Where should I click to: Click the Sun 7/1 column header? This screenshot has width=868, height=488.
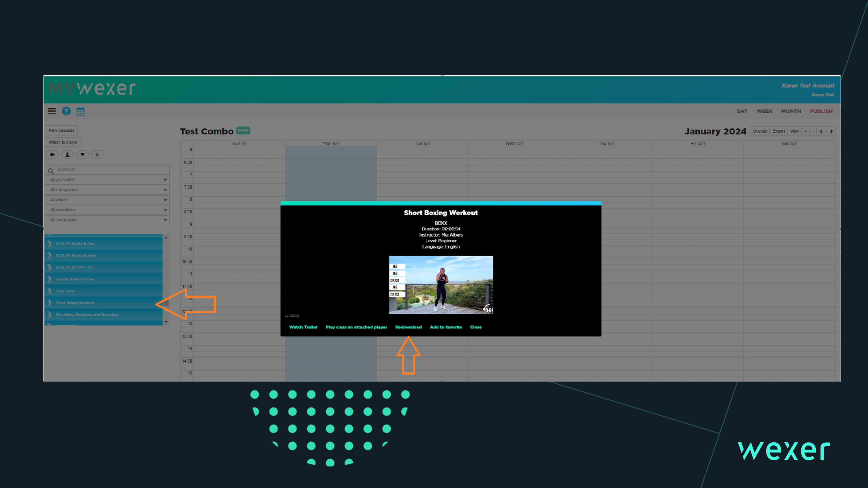point(239,143)
